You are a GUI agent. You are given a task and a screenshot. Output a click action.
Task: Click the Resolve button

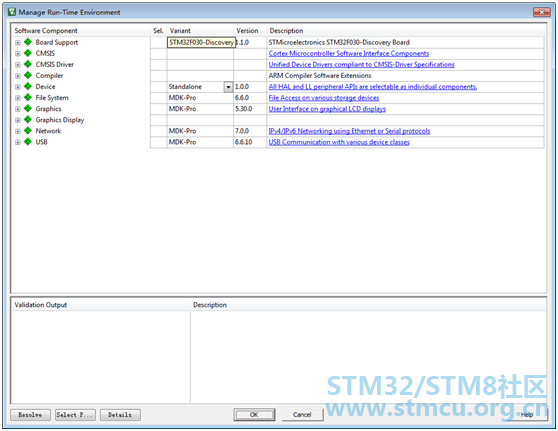30,415
